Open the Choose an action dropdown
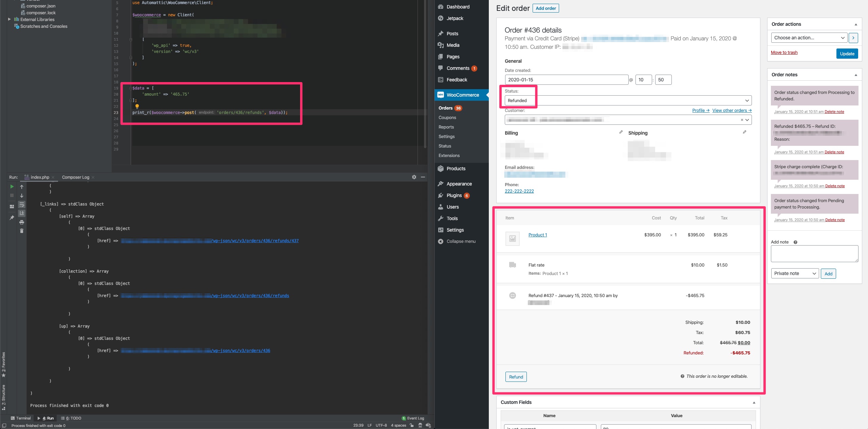This screenshot has width=868, height=429. [x=808, y=38]
